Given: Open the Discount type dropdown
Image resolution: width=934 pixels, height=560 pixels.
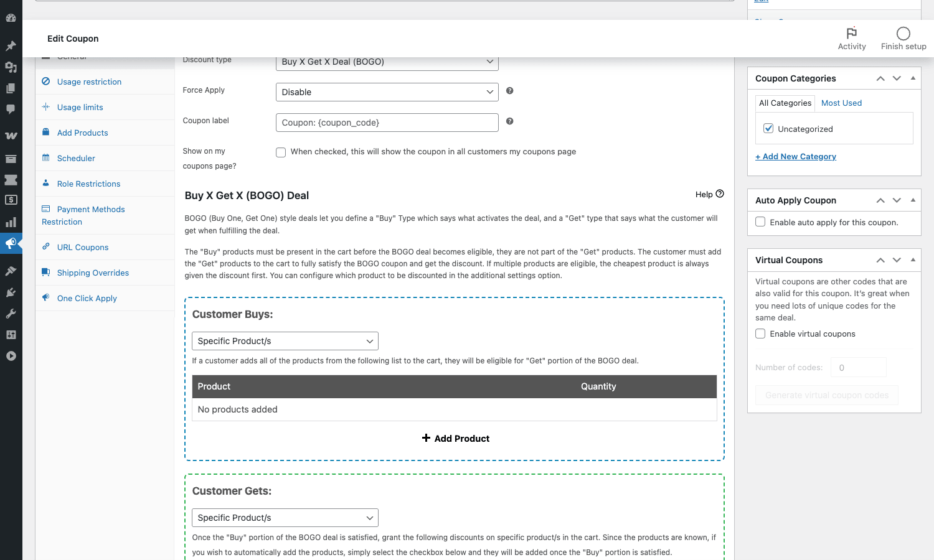Looking at the screenshot, I should (387, 62).
